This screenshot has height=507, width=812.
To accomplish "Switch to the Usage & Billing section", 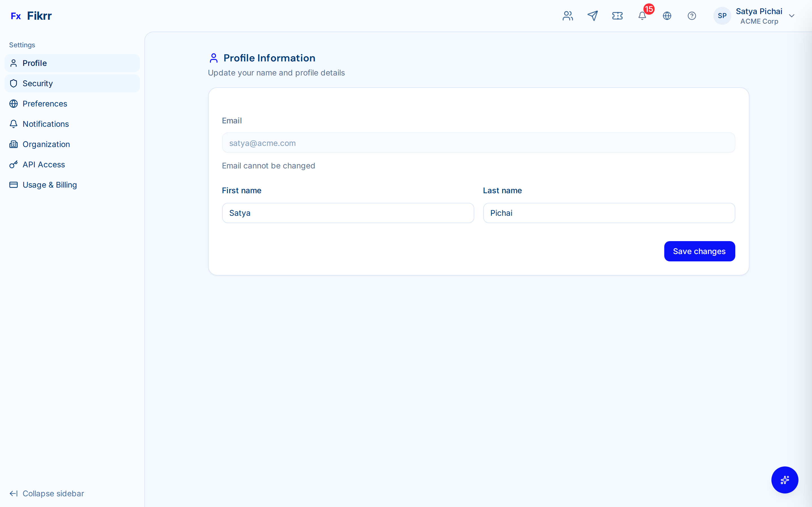I will point(49,185).
